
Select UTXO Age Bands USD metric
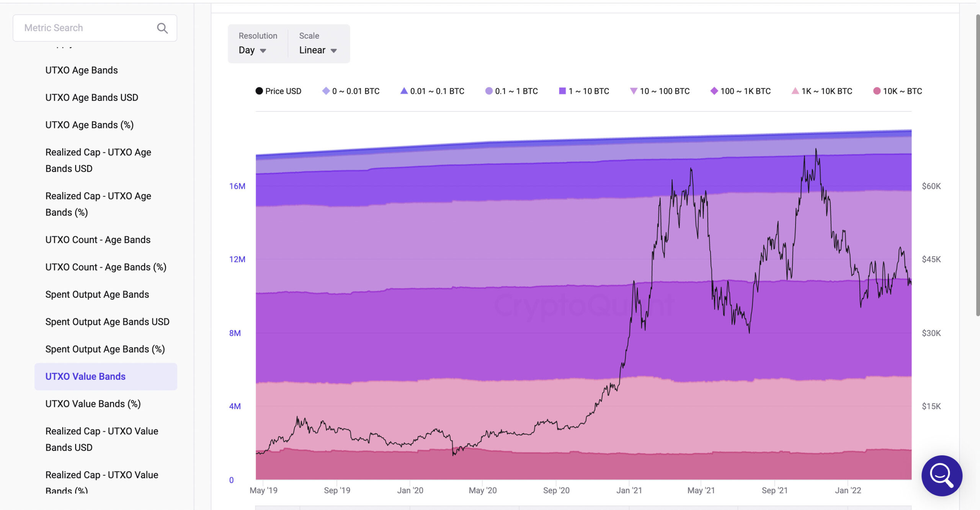click(92, 97)
